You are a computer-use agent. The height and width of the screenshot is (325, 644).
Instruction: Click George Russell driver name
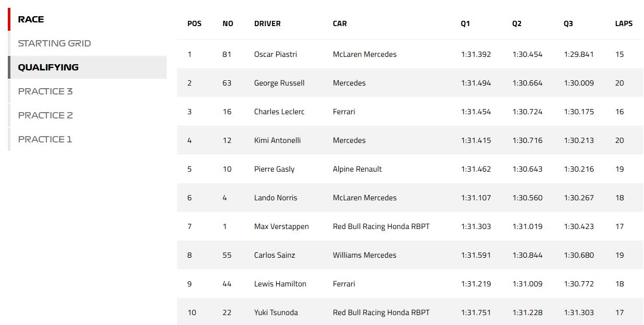pyautogui.click(x=279, y=83)
